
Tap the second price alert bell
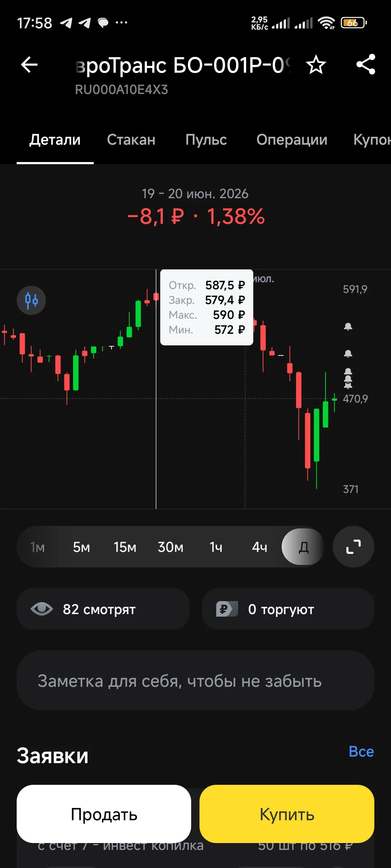coord(348,354)
